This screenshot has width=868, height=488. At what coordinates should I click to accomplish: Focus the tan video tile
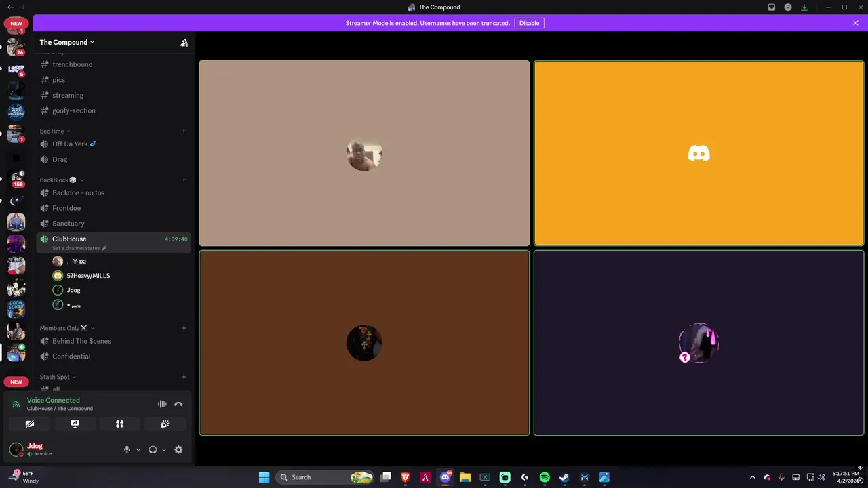pos(364,153)
